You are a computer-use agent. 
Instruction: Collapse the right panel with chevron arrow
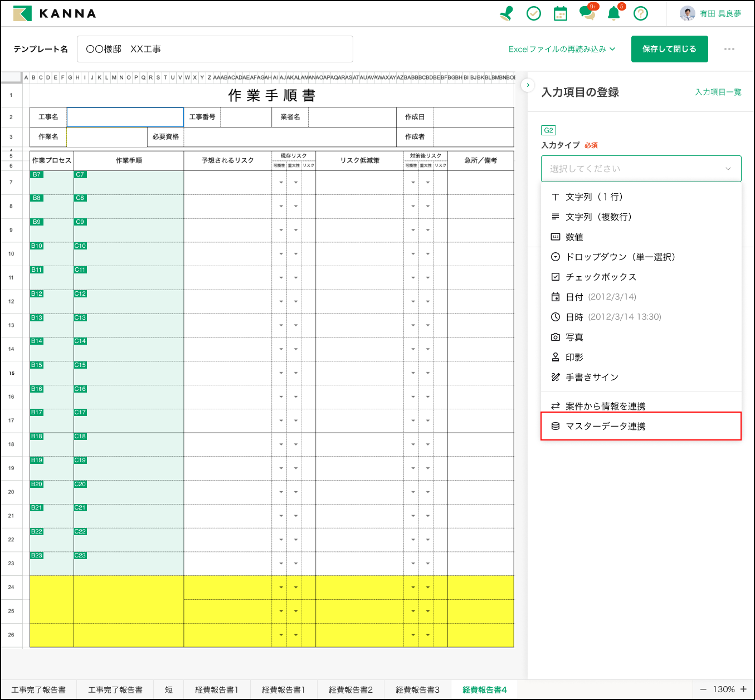click(x=528, y=85)
